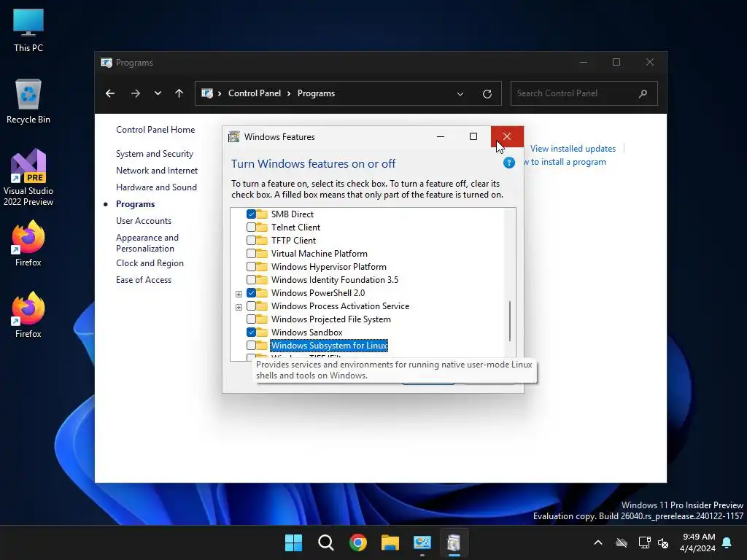This screenshot has height=560, width=747.
Task: Click Programs breadcrumb segment
Action: pyautogui.click(x=316, y=93)
